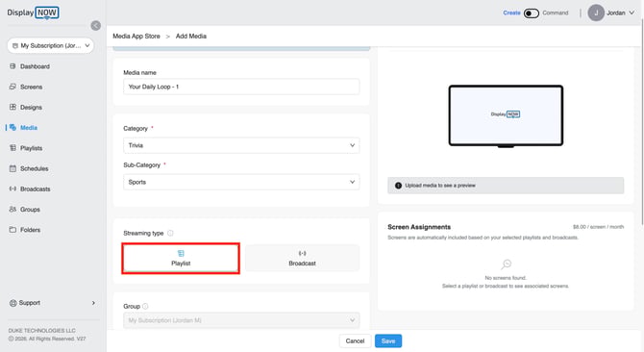Open Playlists in the sidebar
Image resolution: width=644 pixels, height=352 pixels.
tap(31, 148)
